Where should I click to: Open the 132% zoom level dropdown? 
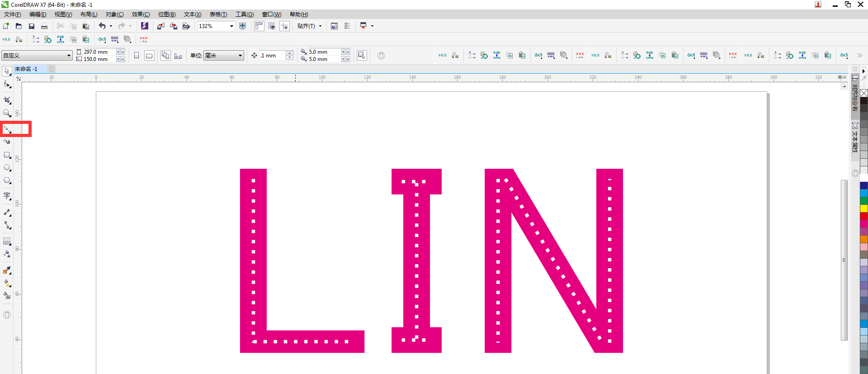pyautogui.click(x=231, y=26)
